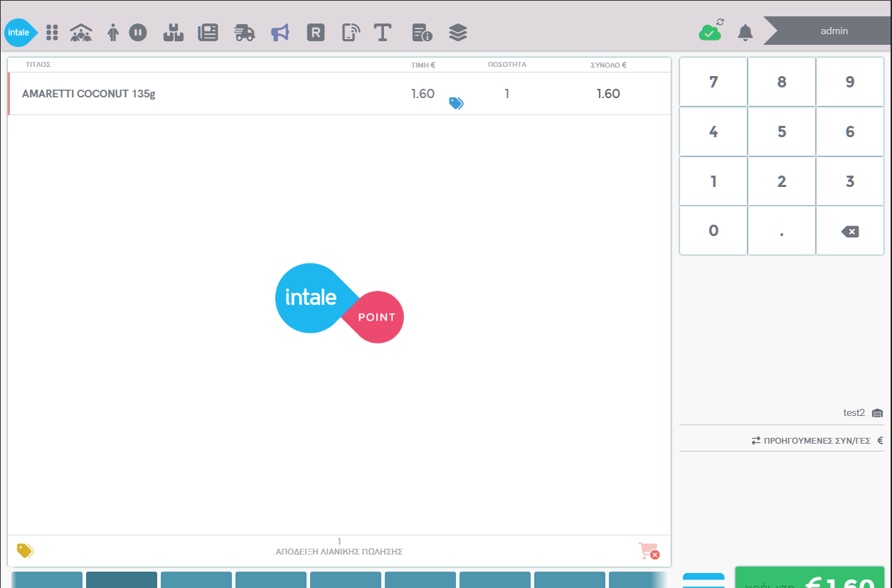This screenshot has width=892, height=588.
Task: Select the AMARETTI COCONUT 135g item row
Action: click(339, 94)
